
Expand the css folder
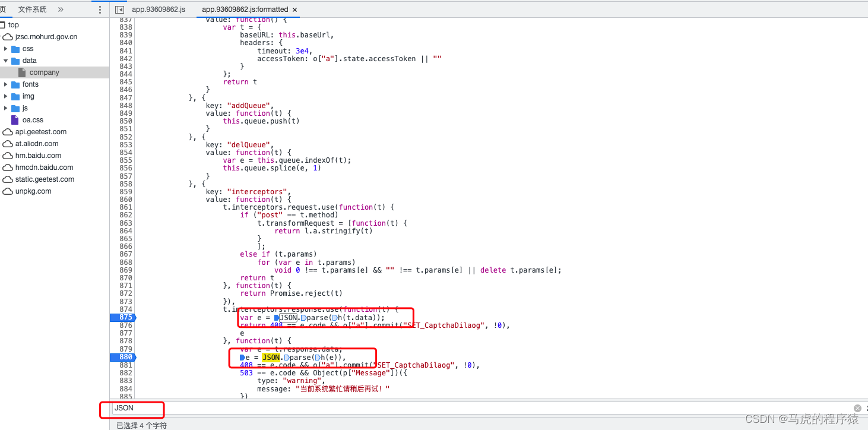(x=6, y=49)
